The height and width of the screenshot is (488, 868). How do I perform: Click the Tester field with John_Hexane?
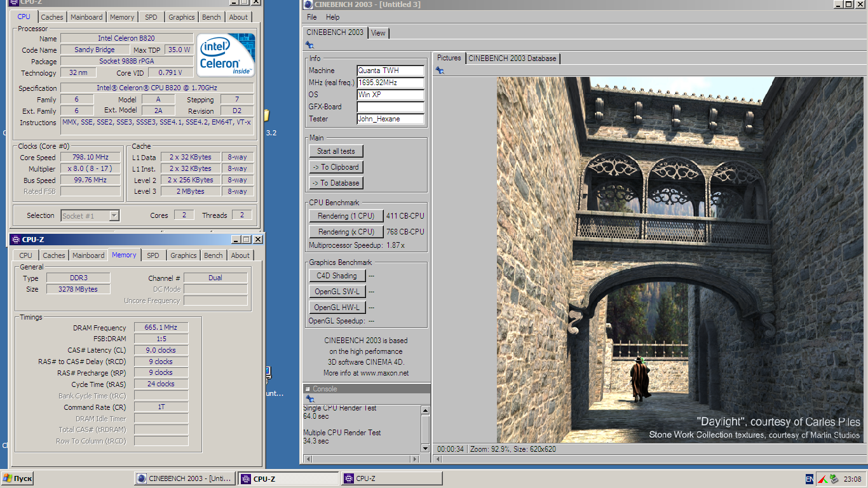coord(391,119)
